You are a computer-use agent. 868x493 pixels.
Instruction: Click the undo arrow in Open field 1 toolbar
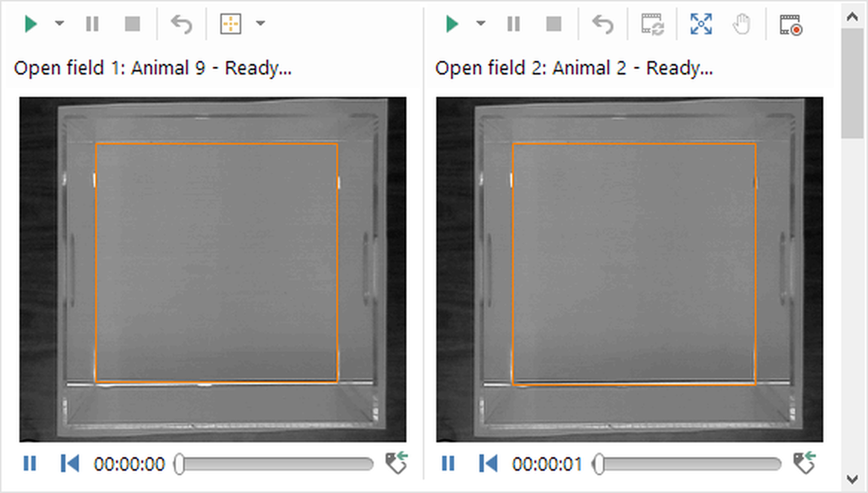[181, 24]
